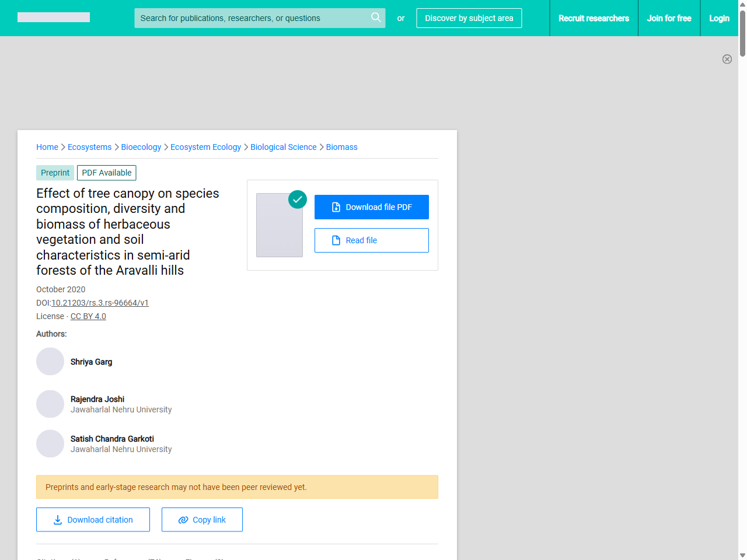Select Join for free

coord(669,18)
